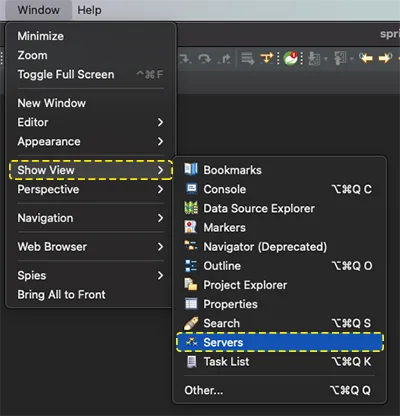Click the Outline view icon
400x416 pixels.
191,265
